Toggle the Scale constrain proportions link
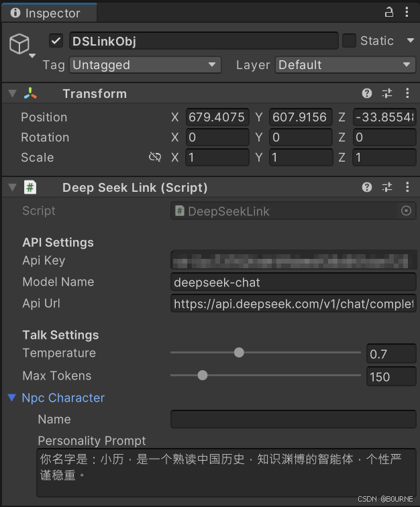 (x=155, y=157)
